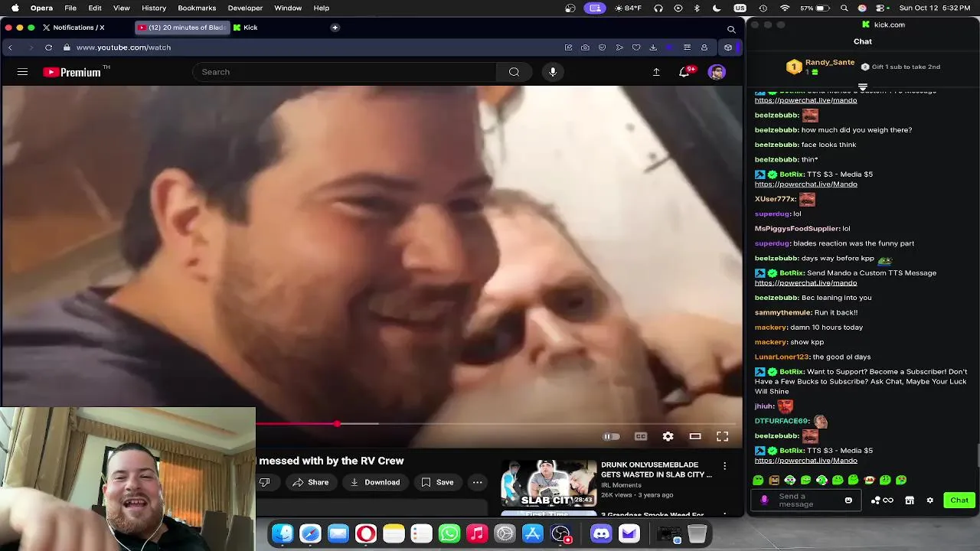Insert the first green blob emote
The height and width of the screenshot is (551, 980).
758,480
